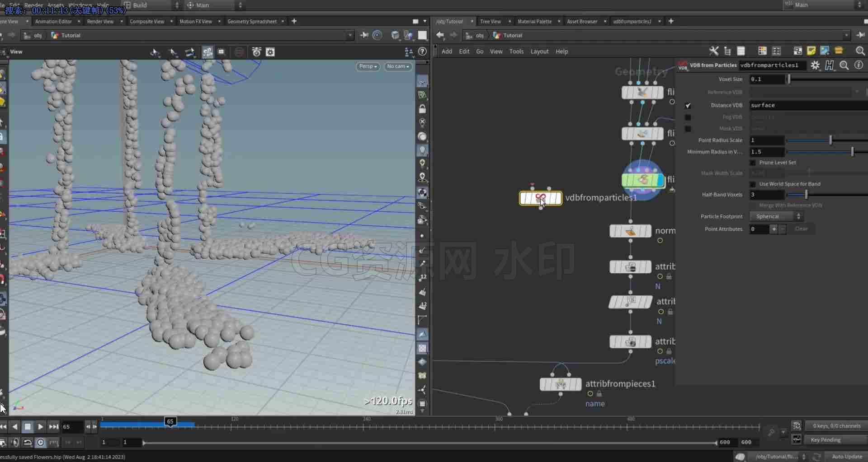Viewport: 868px width, 462px height.
Task: Switch to Geometry Spreadsheet tab
Action: point(252,21)
